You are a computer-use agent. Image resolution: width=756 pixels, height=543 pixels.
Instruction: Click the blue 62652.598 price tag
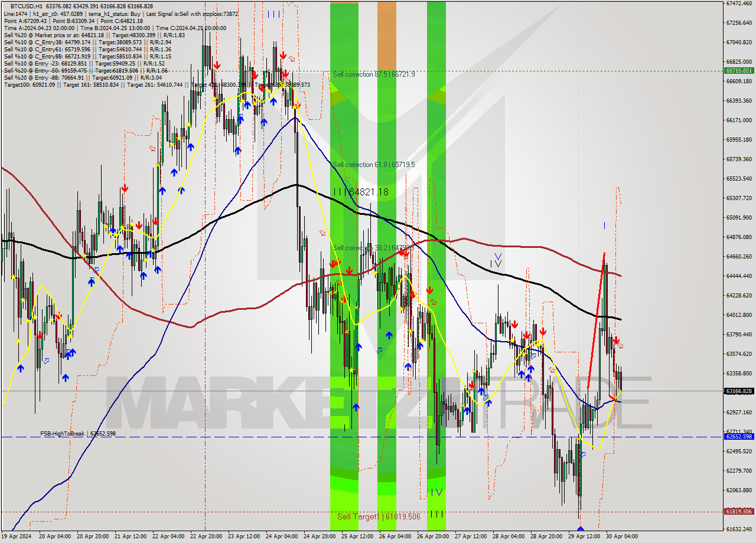[x=739, y=437]
